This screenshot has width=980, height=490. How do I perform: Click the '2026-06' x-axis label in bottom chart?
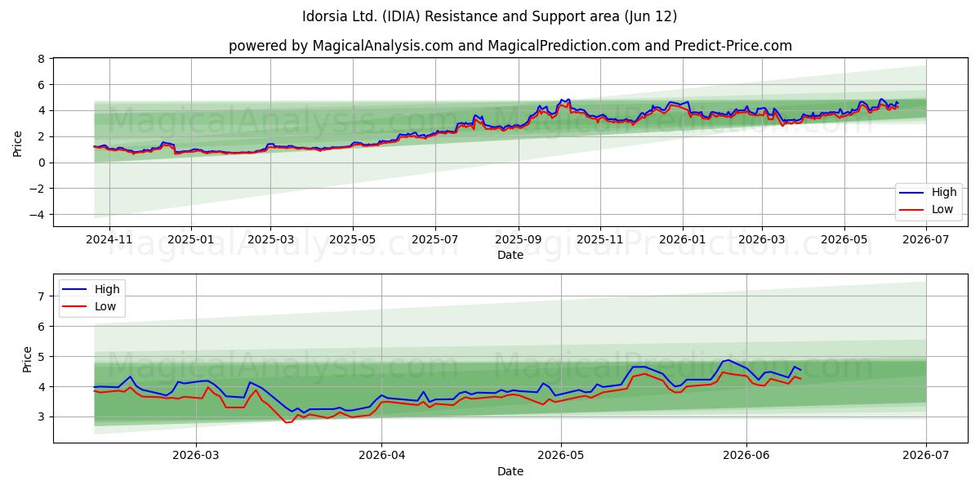[746, 457]
